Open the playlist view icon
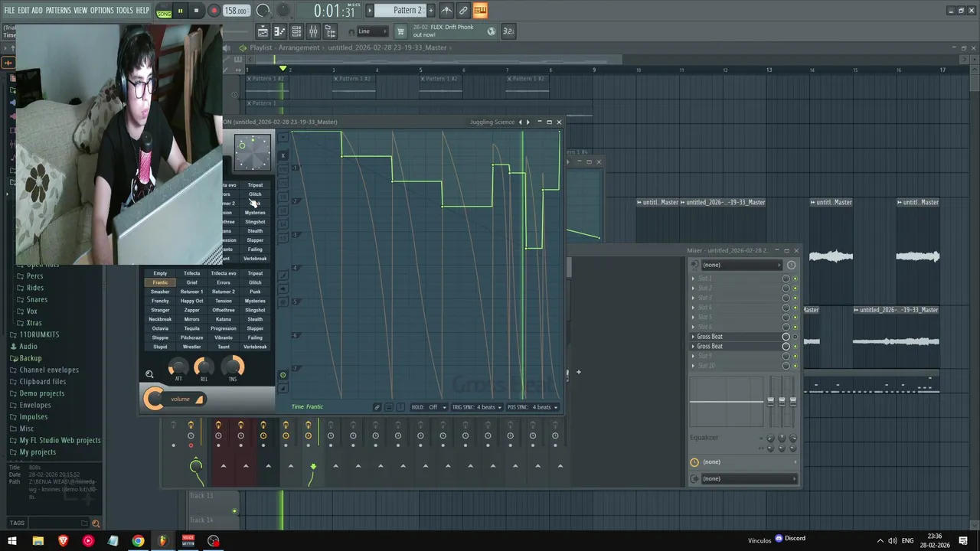Screen dimensions: 980x551 pos(263,31)
